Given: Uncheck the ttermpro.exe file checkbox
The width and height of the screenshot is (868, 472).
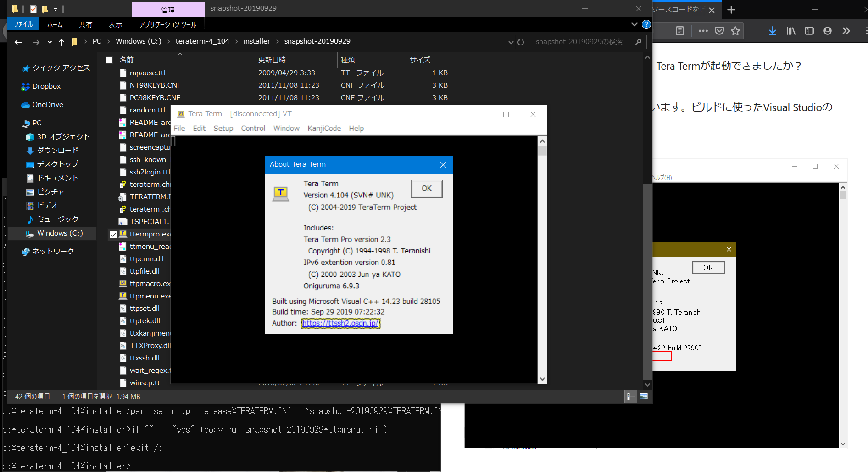Looking at the screenshot, I should pyautogui.click(x=113, y=234).
